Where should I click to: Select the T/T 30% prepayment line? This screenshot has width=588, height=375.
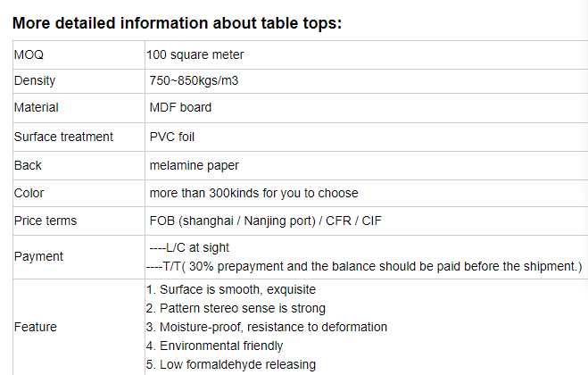[x=363, y=266]
